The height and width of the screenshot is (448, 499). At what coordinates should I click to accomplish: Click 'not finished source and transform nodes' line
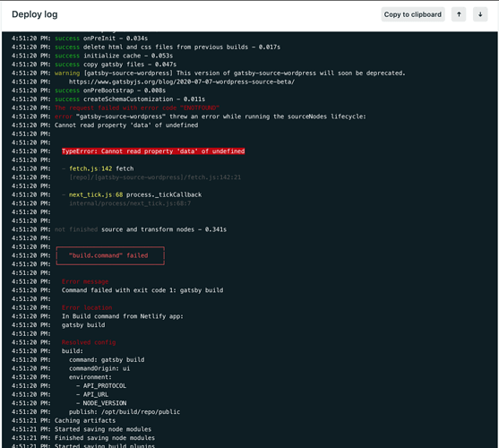coord(141,229)
